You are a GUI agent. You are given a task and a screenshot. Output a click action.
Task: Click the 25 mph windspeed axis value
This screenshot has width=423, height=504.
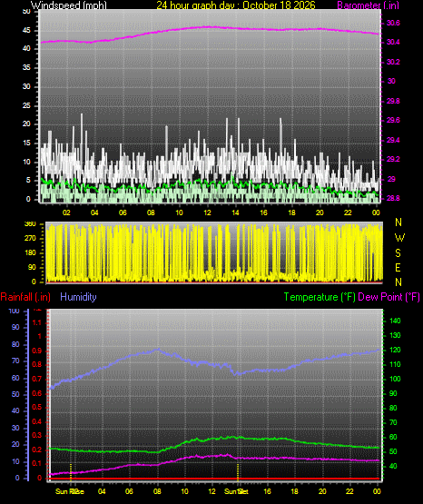(26, 105)
